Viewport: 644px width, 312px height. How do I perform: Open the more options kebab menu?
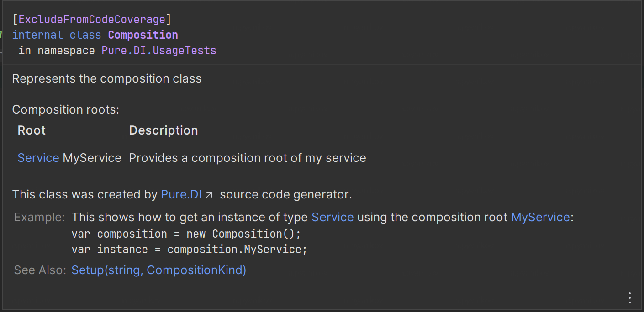tap(629, 298)
